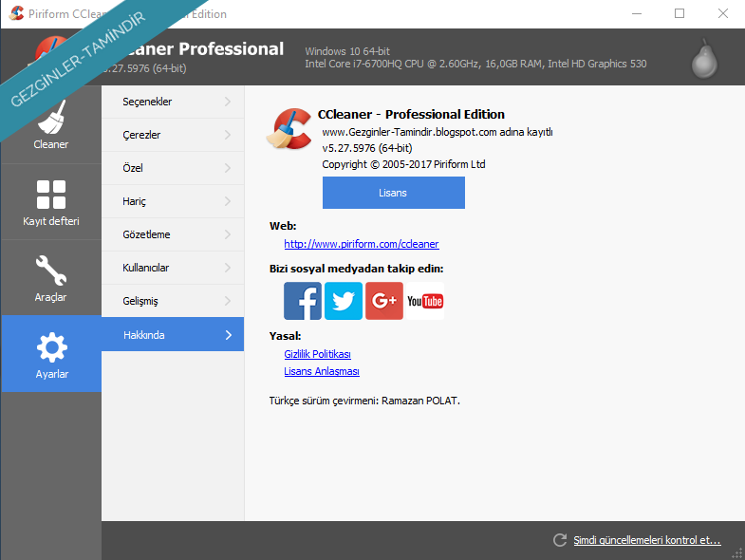Click the Piriform pear logo
Viewport: 745px width, 560px height.
(704, 59)
